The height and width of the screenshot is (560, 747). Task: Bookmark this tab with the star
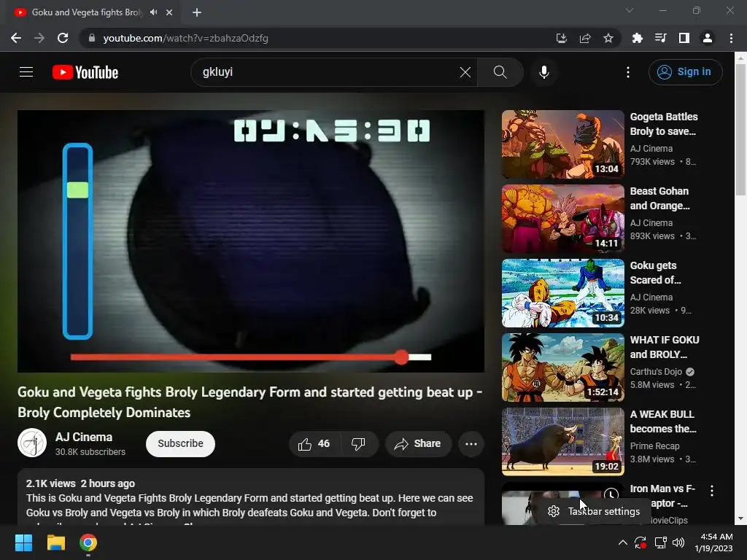point(608,38)
